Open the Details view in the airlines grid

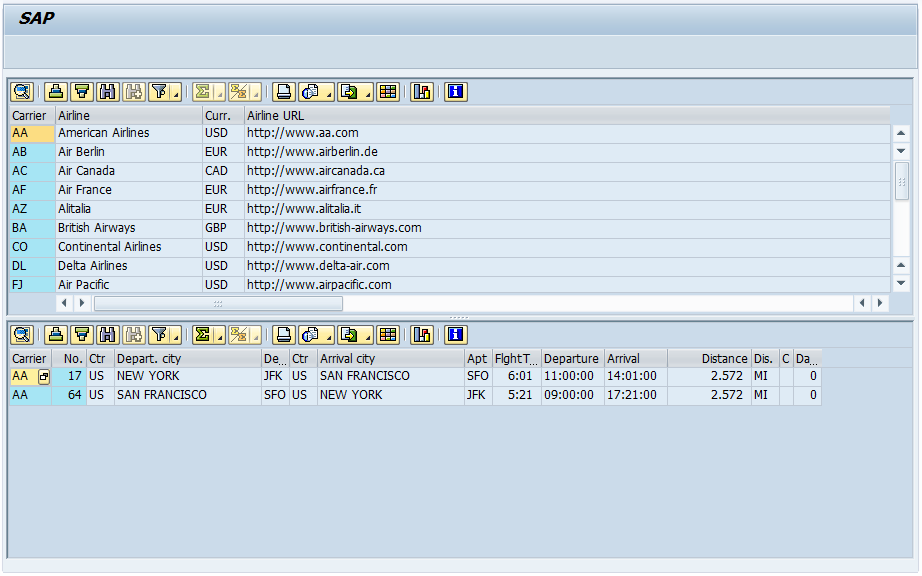22,92
